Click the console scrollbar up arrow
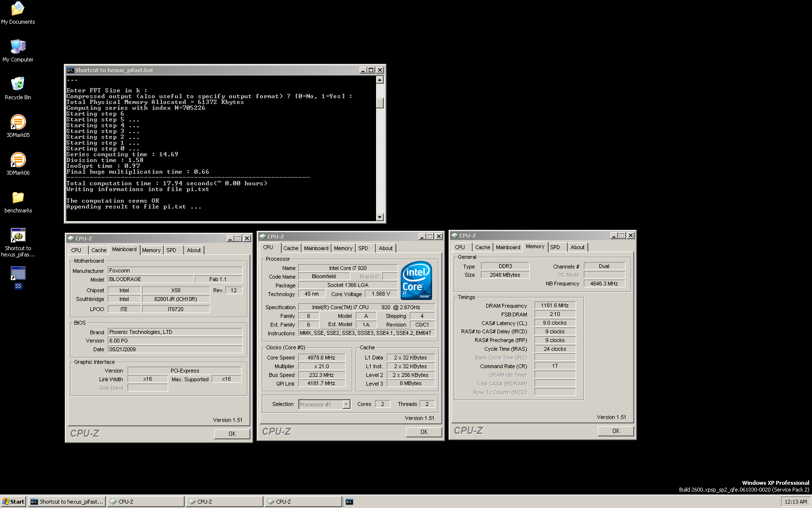 click(380, 80)
